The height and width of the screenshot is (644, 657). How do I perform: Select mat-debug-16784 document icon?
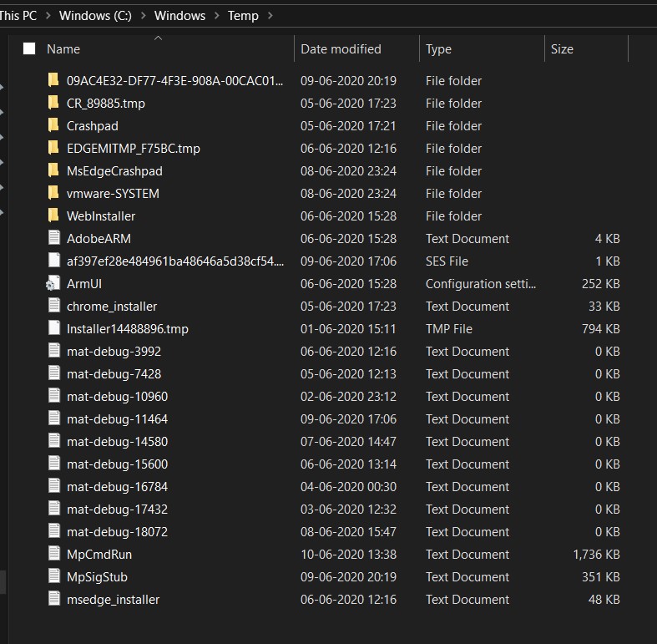[x=53, y=486]
